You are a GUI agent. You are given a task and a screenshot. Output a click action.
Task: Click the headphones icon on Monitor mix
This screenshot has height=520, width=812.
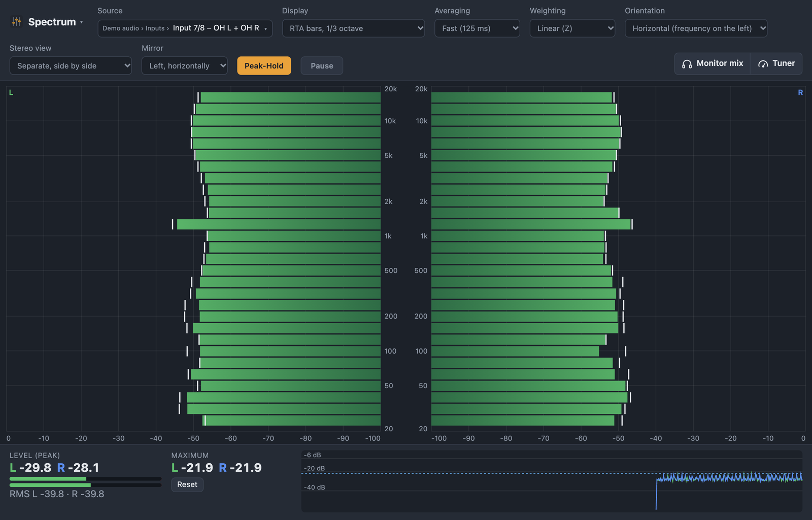[x=687, y=64]
